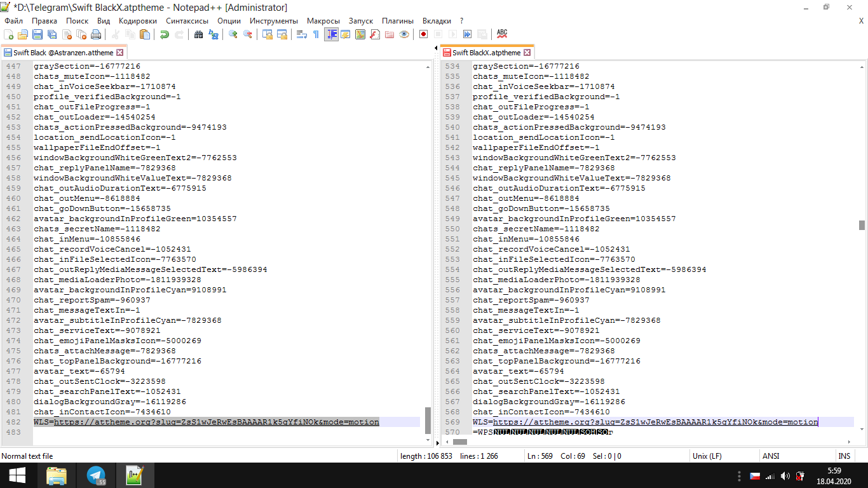The height and width of the screenshot is (488, 868).
Task: Toggle synchronized horizontal scrolling icon
Action: click(x=282, y=34)
